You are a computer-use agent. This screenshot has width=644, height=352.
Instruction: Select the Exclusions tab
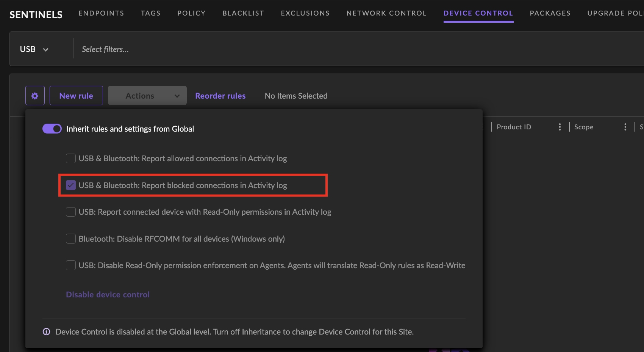click(x=305, y=13)
